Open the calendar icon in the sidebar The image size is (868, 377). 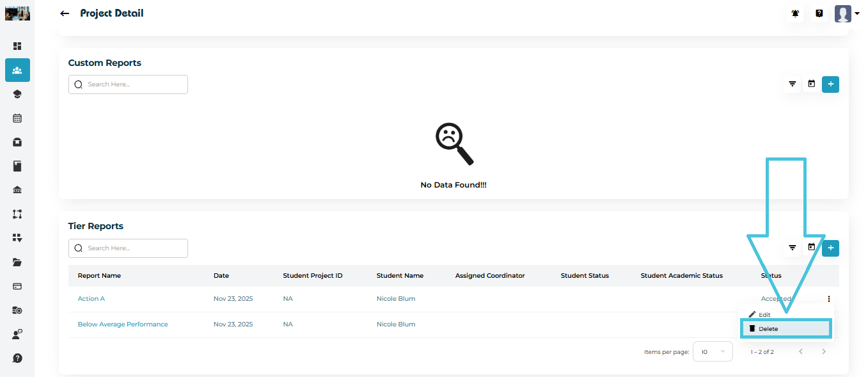[17, 118]
